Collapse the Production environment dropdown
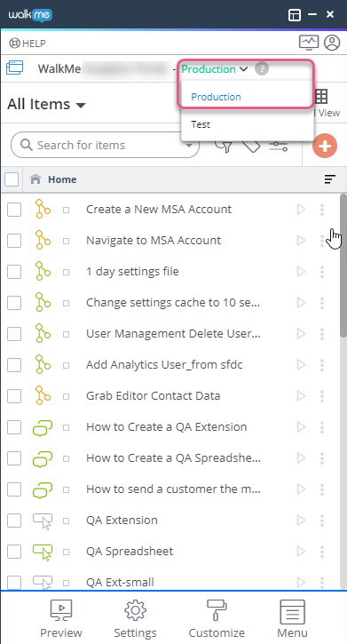This screenshot has width=347, height=644. click(x=215, y=69)
